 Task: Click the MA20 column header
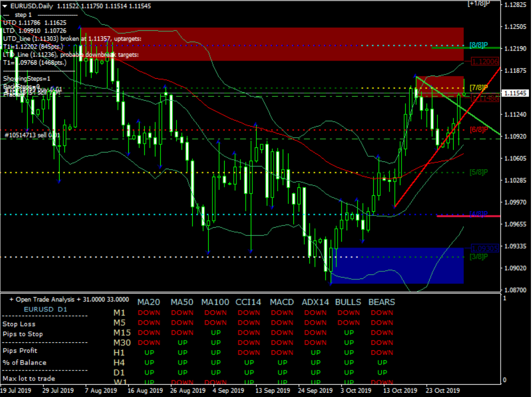coord(149,302)
